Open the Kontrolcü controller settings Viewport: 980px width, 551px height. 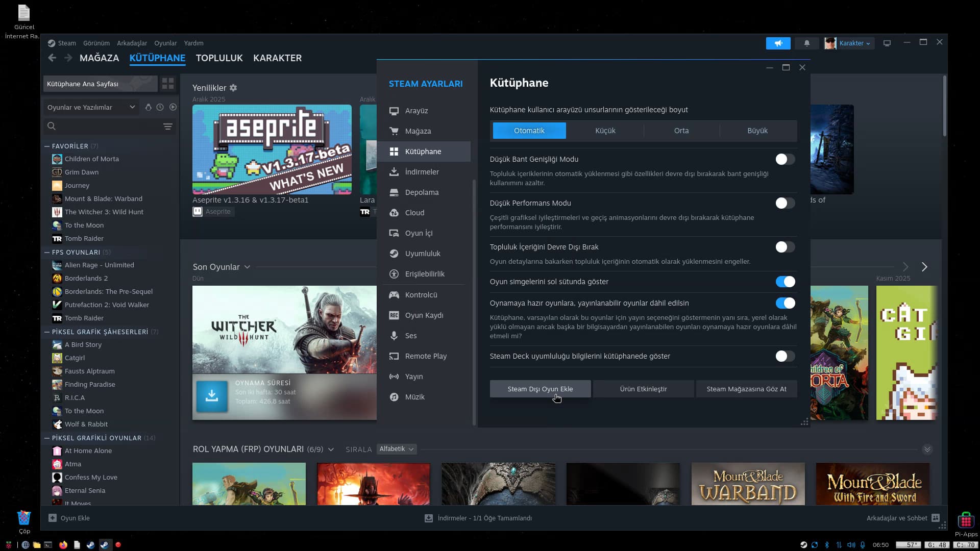[421, 295]
